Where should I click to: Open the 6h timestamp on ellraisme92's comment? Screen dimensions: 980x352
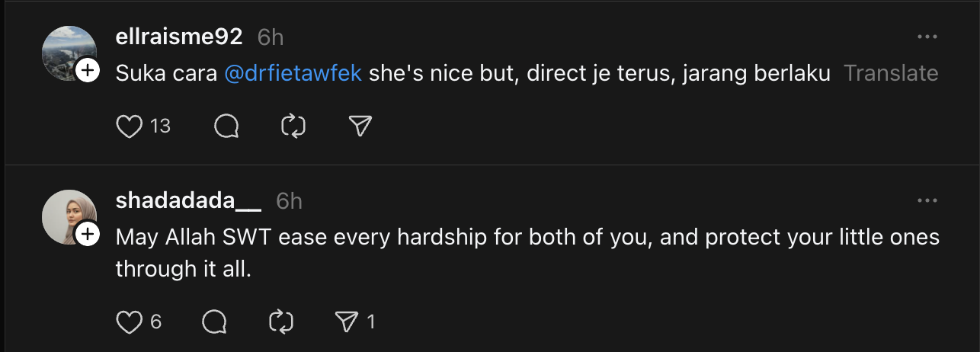pos(271,37)
